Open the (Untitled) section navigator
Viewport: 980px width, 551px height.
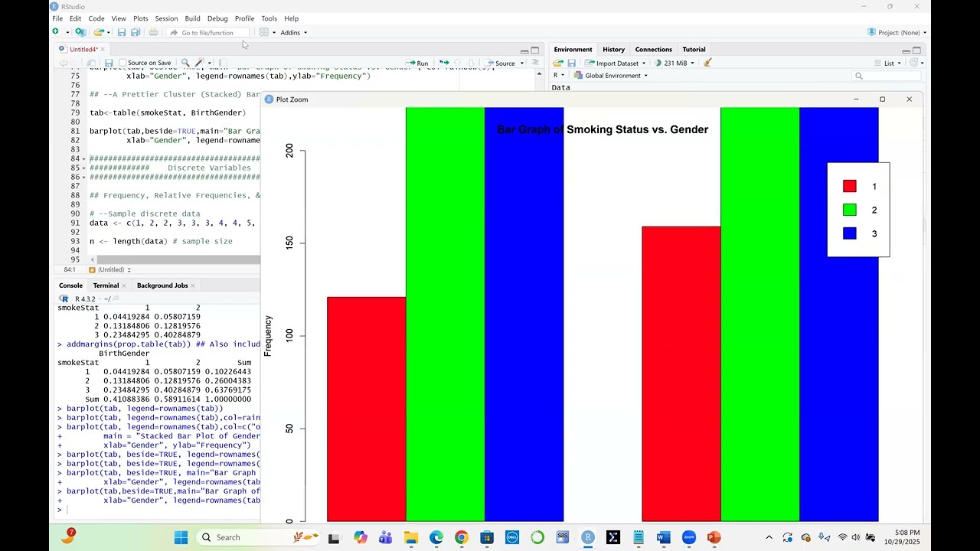[x=109, y=269]
